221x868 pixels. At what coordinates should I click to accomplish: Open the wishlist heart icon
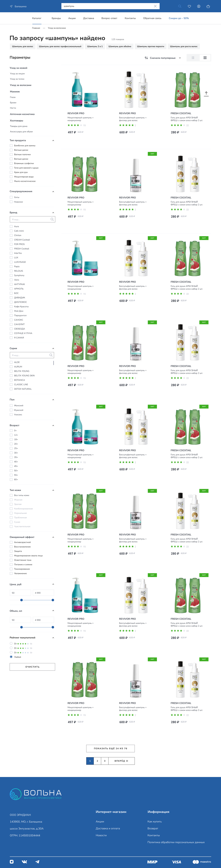click(189, 6)
